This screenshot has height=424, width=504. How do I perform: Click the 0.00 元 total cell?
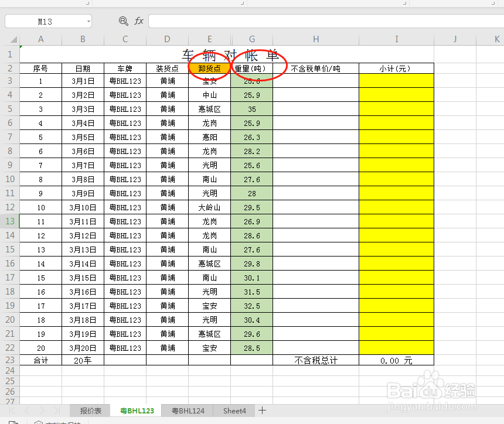click(x=397, y=360)
